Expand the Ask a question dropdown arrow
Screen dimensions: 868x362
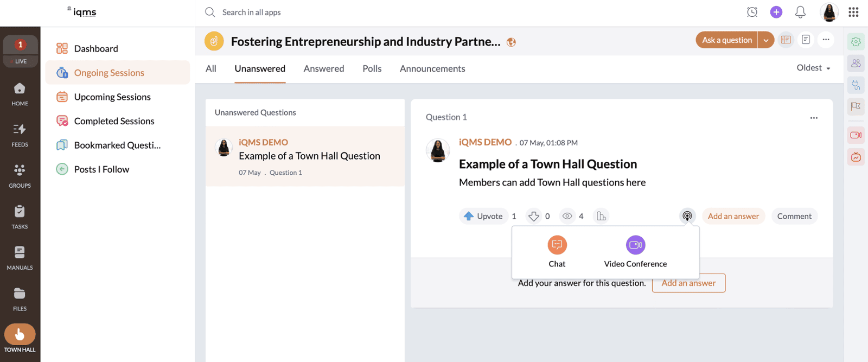click(766, 40)
